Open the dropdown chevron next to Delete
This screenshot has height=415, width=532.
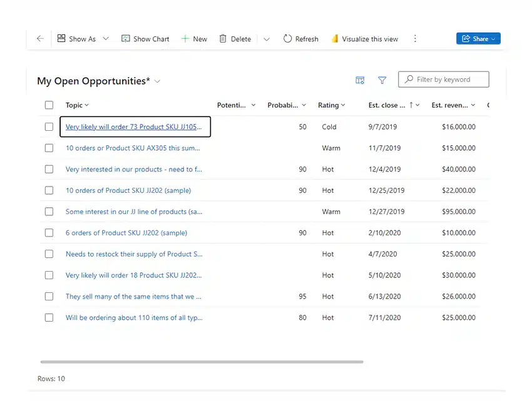[267, 39]
